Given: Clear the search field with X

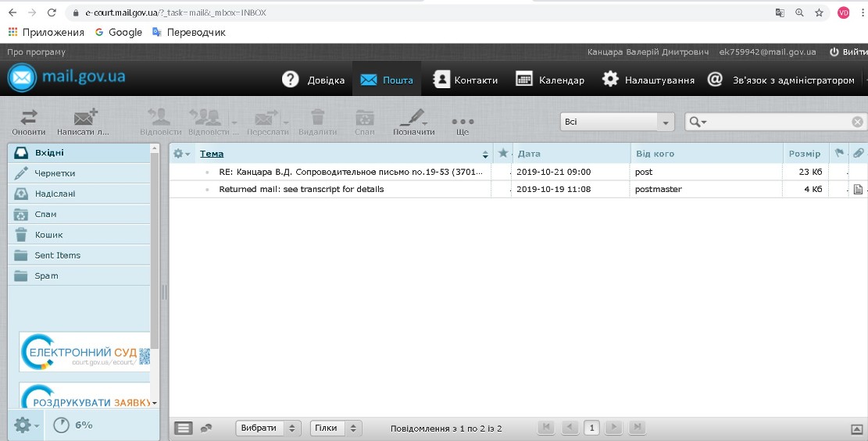Looking at the screenshot, I should pyautogui.click(x=858, y=122).
